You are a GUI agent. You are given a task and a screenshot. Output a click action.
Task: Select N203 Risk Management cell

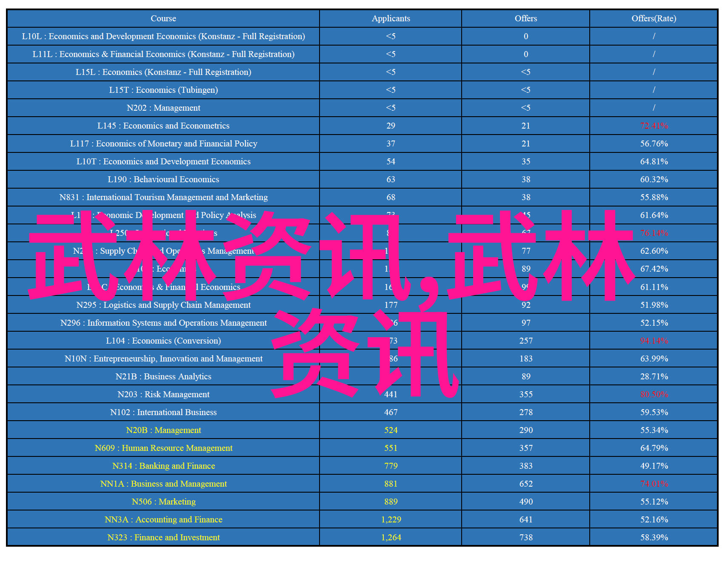[163, 394]
